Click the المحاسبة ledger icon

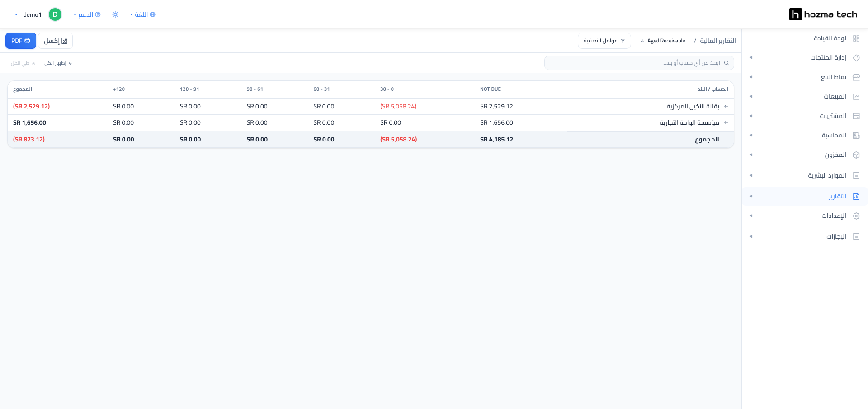[856, 136]
